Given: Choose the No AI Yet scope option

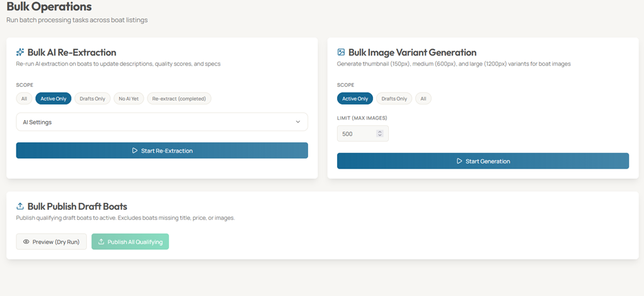Looking at the screenshot, I should (129, 99).
